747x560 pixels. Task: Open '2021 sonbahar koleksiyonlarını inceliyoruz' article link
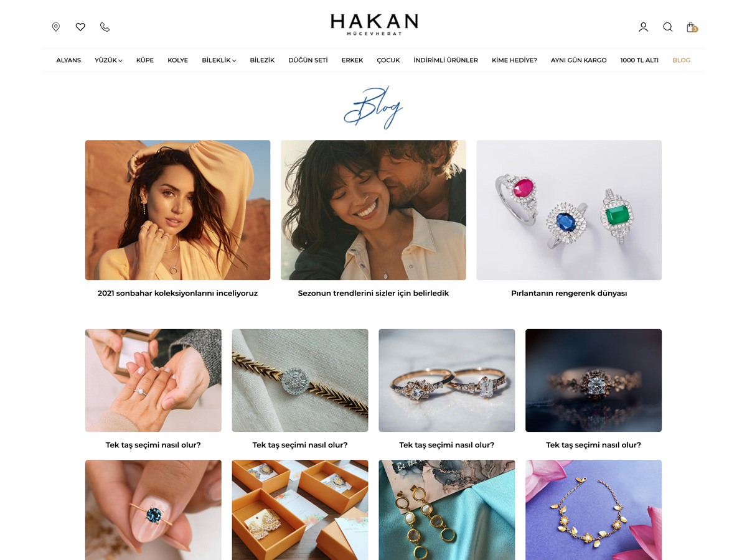click(x=177, y=293)
